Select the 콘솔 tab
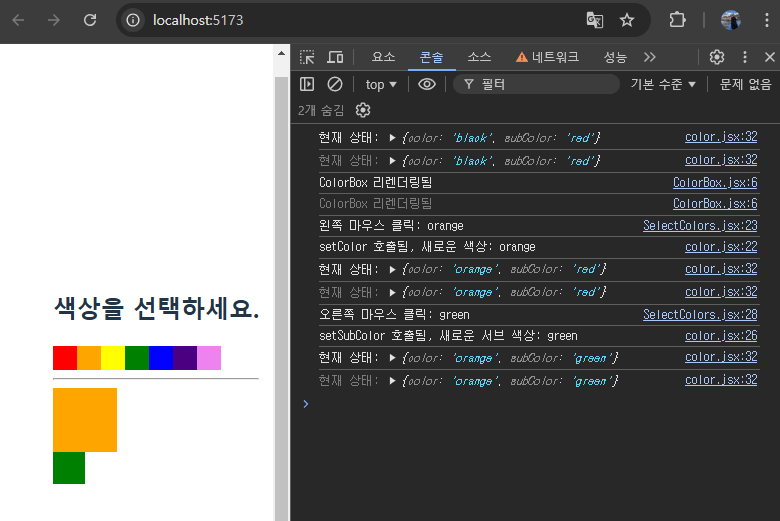 pyautogui.click(x=431, y=57)
